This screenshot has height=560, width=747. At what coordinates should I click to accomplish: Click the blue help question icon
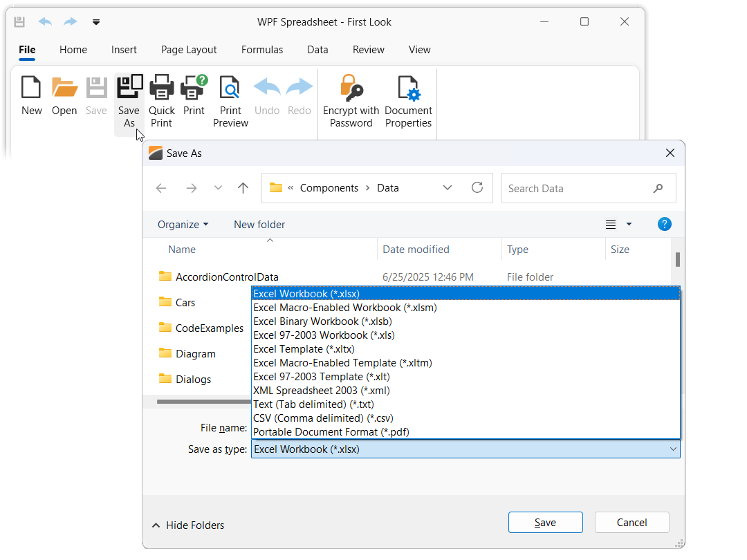click(664, 224)
